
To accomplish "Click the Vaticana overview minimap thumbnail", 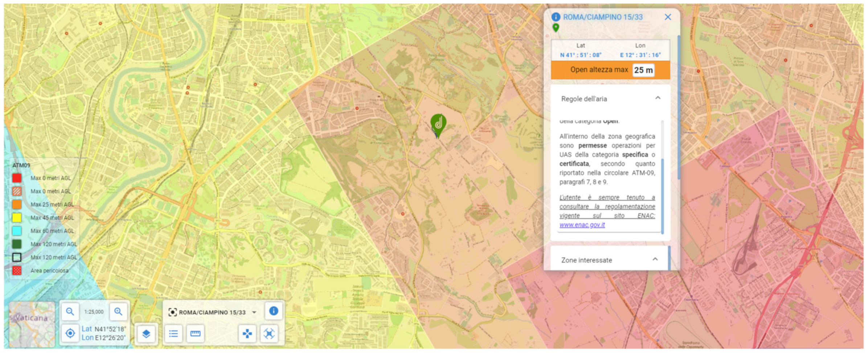I will click(32, 324).
